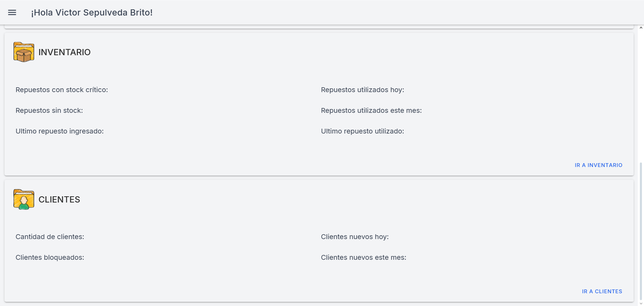Click the vertical scrollbar thumb
This screenshot has height=306, width=644.
[641, 231]
